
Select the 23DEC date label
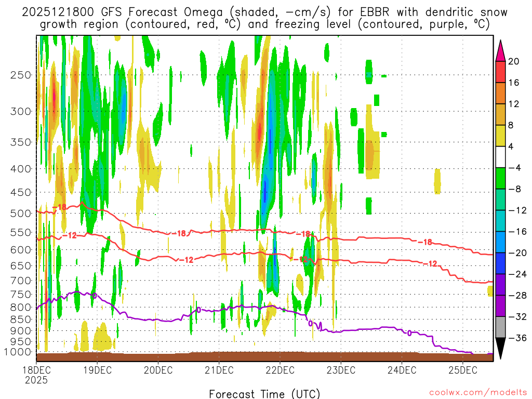click(x=341, y=370)
